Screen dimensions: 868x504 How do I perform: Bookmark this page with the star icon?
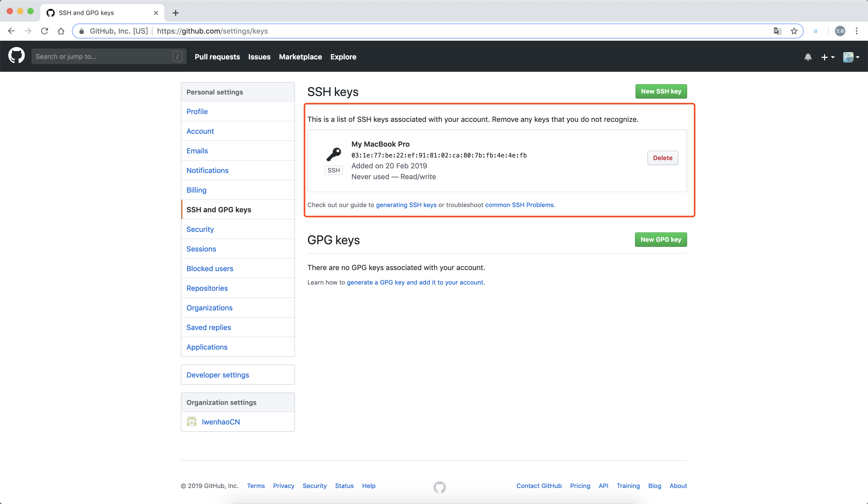[x=794, y=31]
